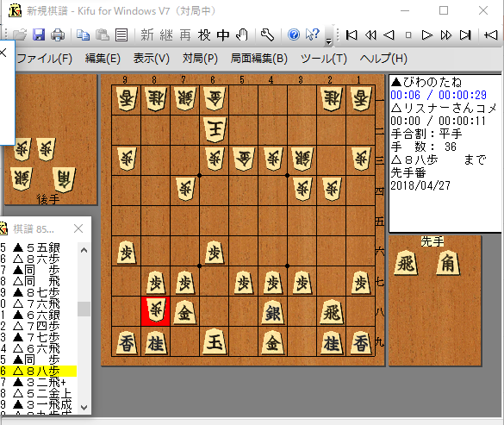
Task: Open the 表示(V) menu
Action: [x=151, y=59]
